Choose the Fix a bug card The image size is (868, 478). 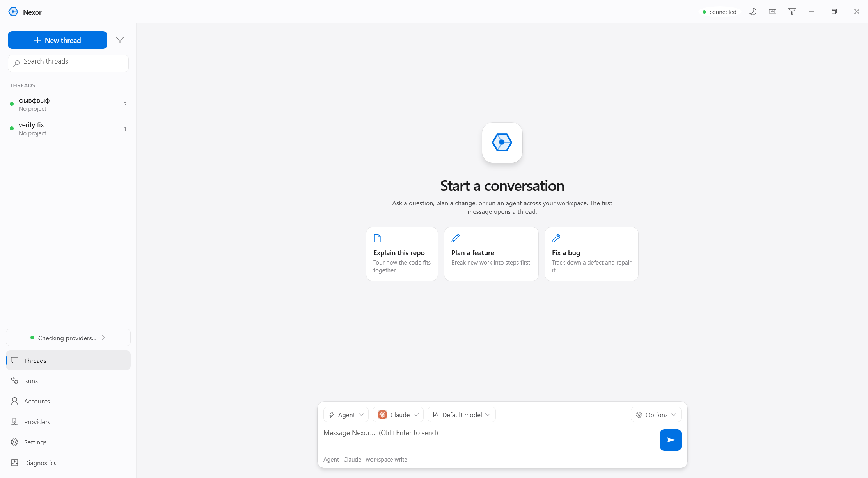coord(591,254)
